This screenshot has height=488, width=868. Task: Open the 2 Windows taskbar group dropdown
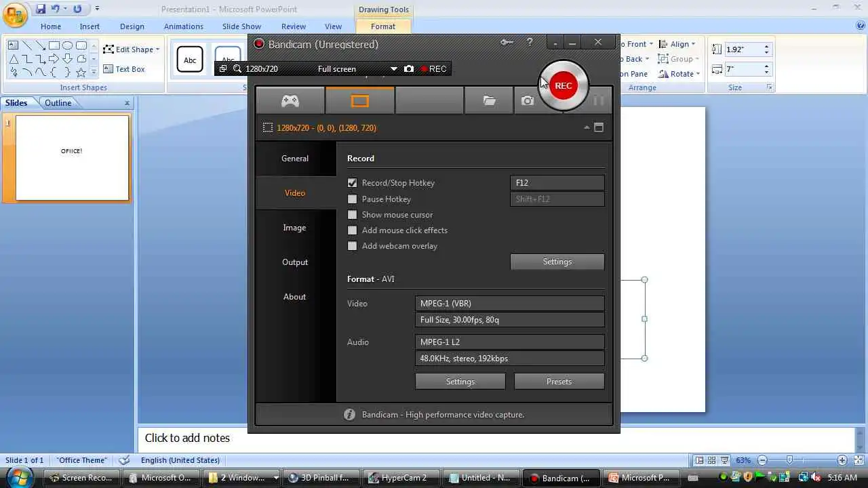click(275, 478)
